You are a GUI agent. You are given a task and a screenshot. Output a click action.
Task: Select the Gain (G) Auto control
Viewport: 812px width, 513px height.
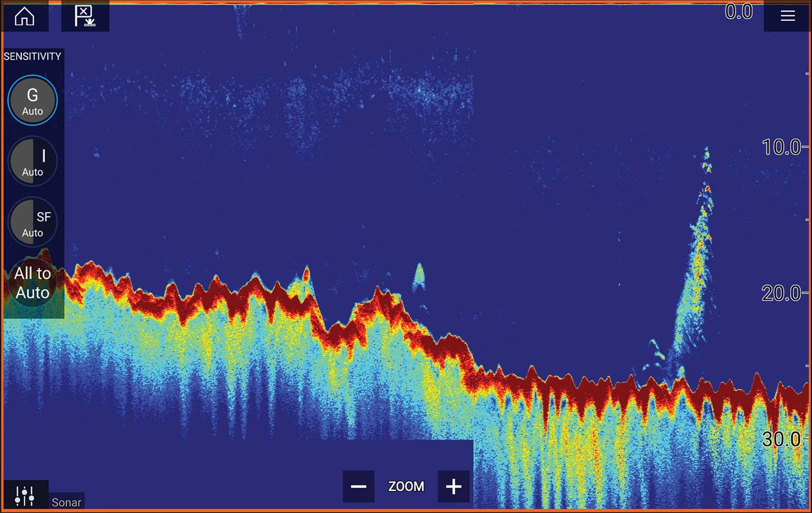coord(32,101)
